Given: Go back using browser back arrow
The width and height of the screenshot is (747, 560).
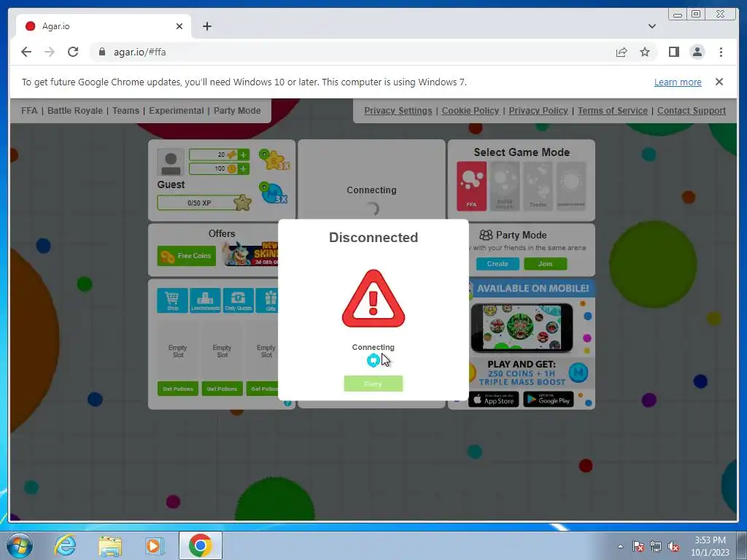Looking at the screenshot, I should click(x=26, y=52).
